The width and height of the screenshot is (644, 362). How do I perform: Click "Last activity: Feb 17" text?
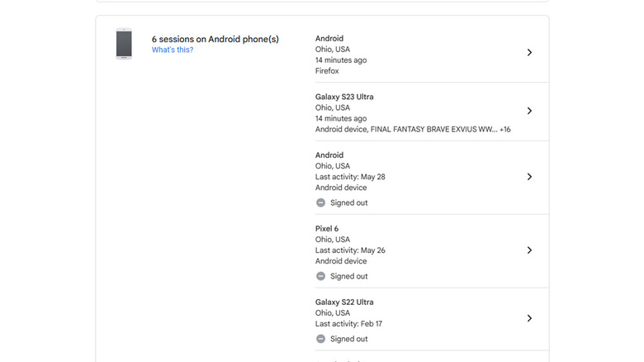(348, 324)
